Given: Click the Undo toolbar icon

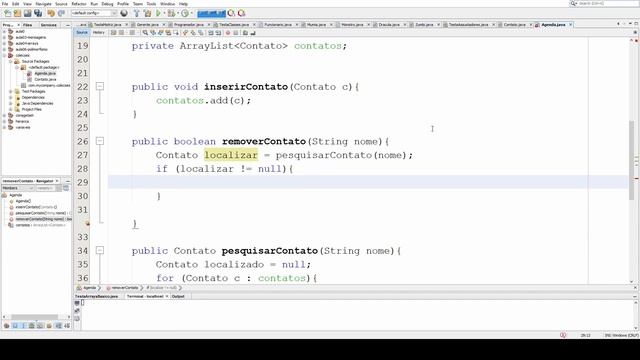Looking at the screenshot, I should [51, 13].
